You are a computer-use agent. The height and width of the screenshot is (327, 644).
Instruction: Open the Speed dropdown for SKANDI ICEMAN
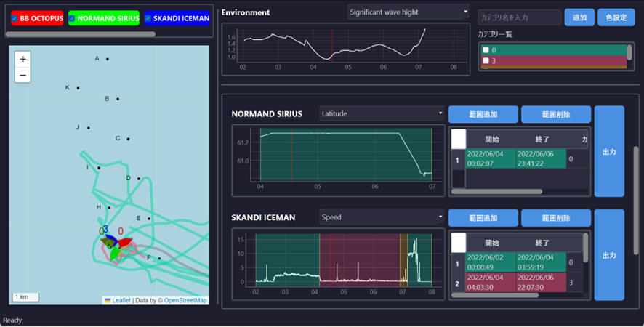pos(382,217)
